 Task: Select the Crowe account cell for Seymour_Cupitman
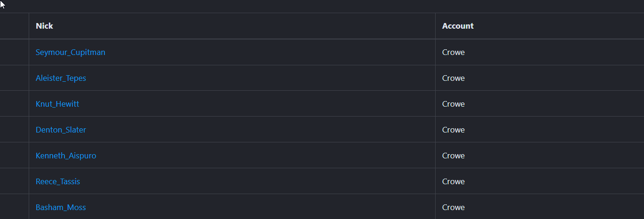click(x=453, y=52)
